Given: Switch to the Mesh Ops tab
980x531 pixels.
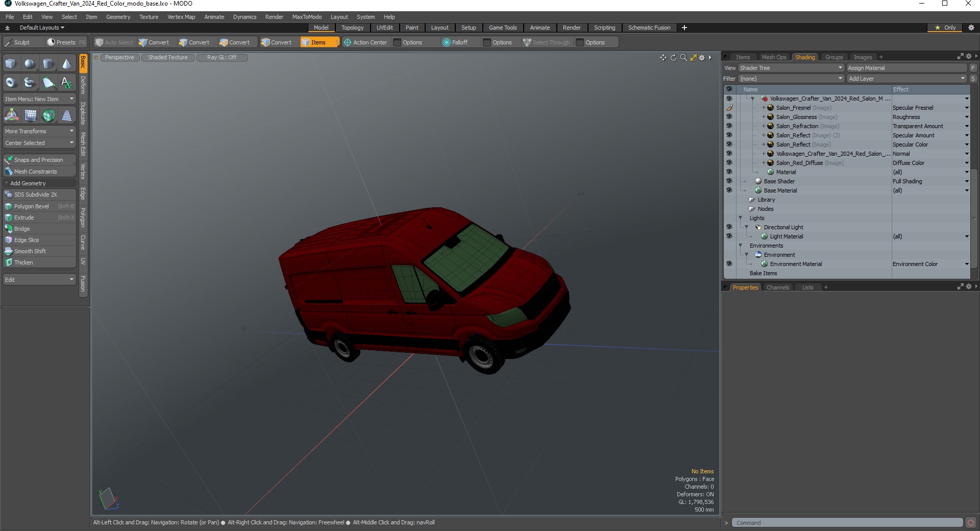Looking at the screenshot, I should click(x=774, y=57).
